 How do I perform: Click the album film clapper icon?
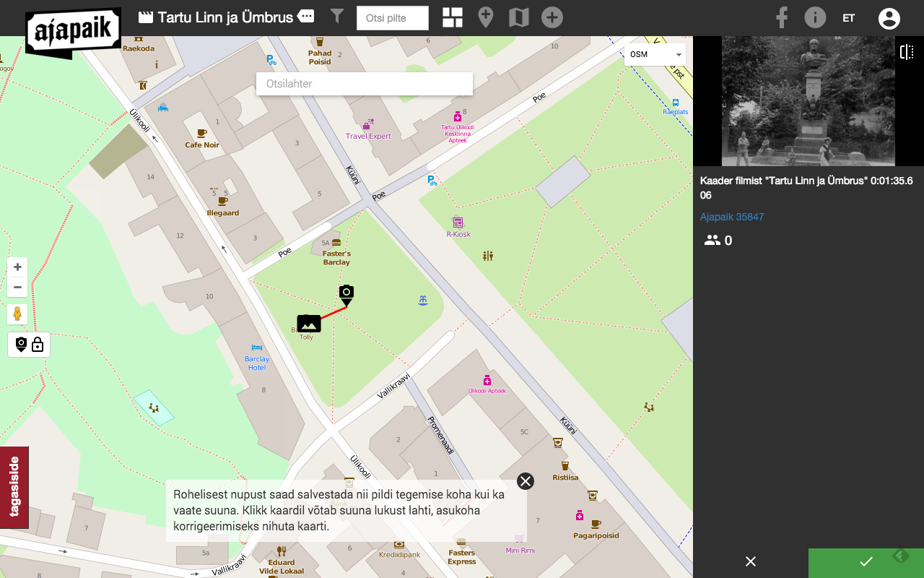146,17
